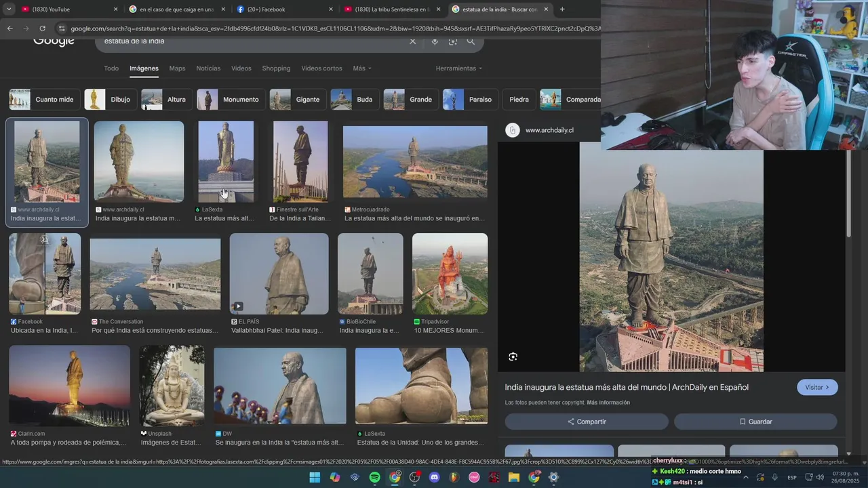Image resolution: width=868 pixels, height=488 pixels.
Task: Switch to the Videos cortos tab
Action: pos(321,68)
